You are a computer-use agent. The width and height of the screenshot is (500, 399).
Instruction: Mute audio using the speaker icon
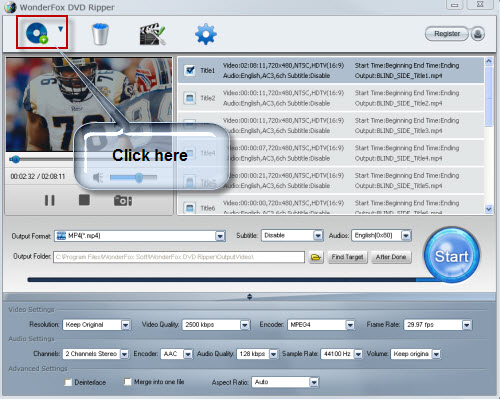[98, 178]
